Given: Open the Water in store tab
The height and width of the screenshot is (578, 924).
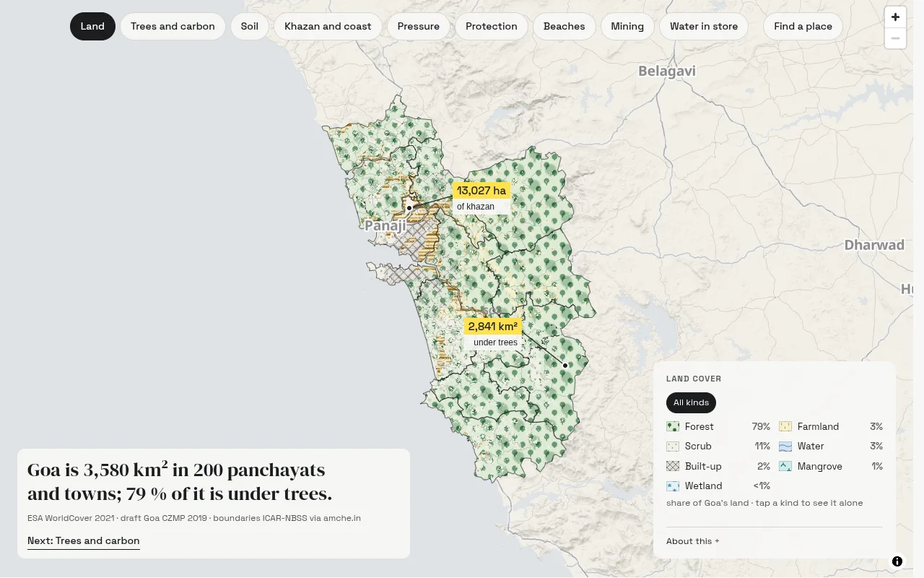Looking at the screenshot, I should pyautogui.click(x=704, y=27).
